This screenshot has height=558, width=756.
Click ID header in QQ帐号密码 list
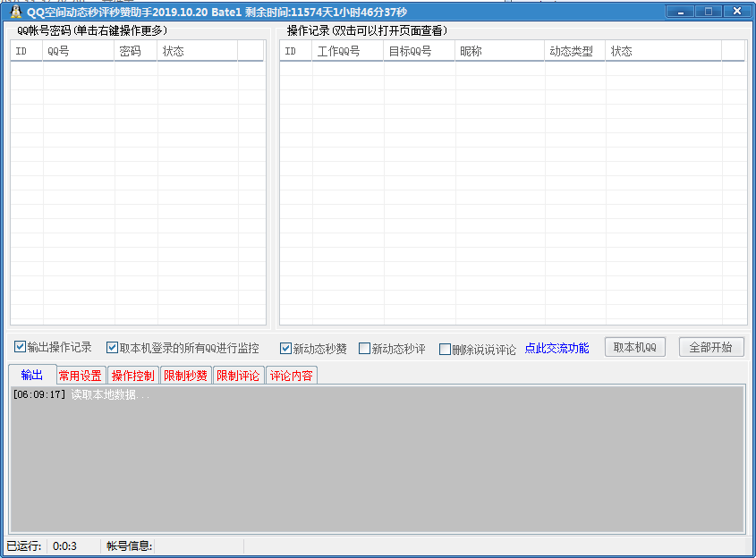click(x=27, y=51)
